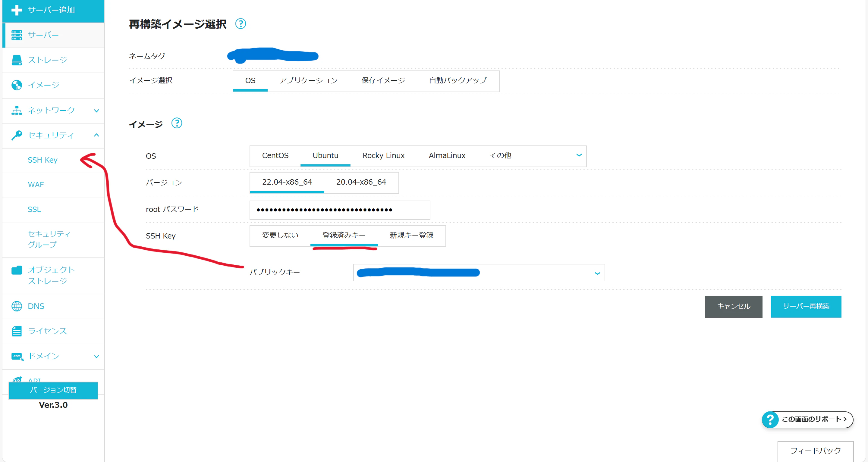Click the バージョン切替 button

tap(53, 390)
